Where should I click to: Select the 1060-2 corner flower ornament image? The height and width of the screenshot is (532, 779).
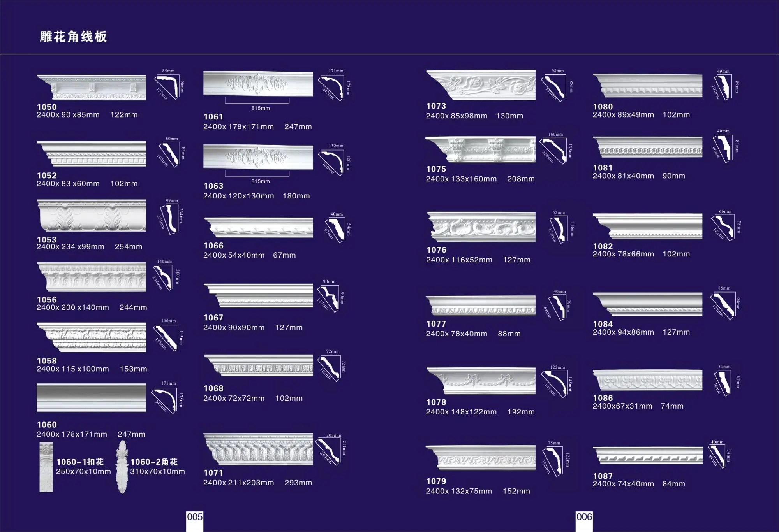pyautogui.click(x=122, y=467)
